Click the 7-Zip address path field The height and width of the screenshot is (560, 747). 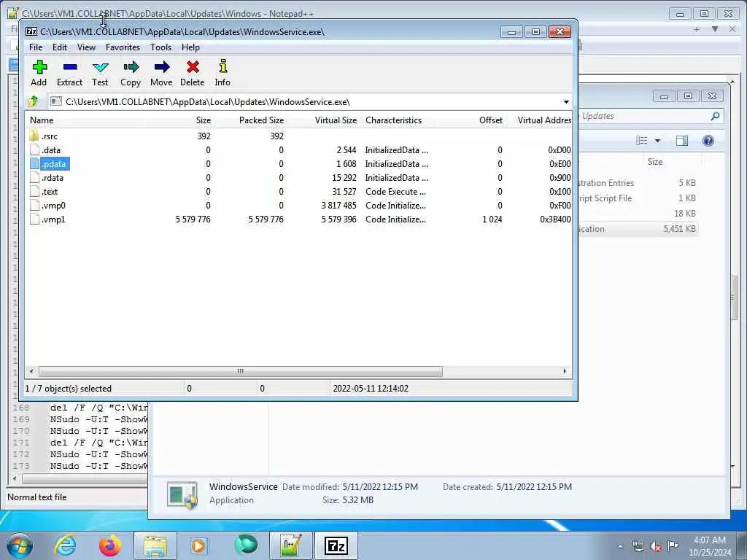point(304,102)
